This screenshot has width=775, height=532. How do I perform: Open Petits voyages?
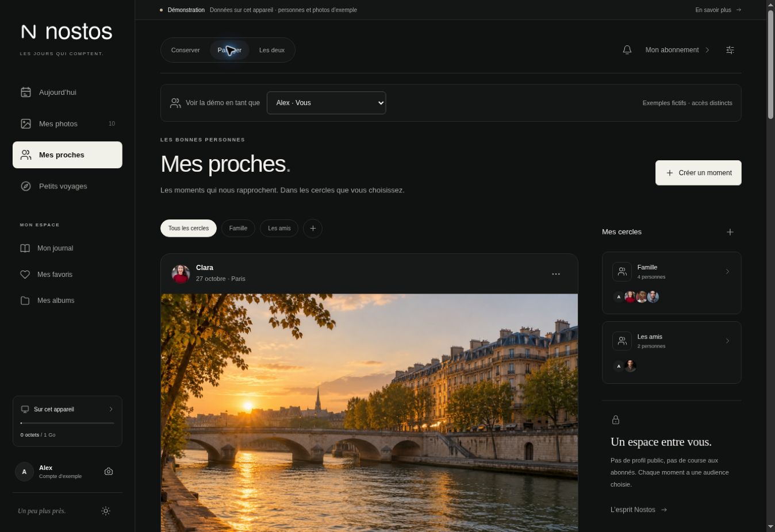pos(67,186)
